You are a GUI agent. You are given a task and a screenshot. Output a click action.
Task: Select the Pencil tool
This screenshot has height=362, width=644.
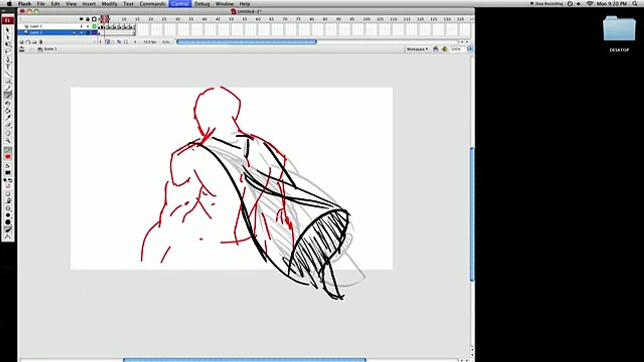(8, 87)
